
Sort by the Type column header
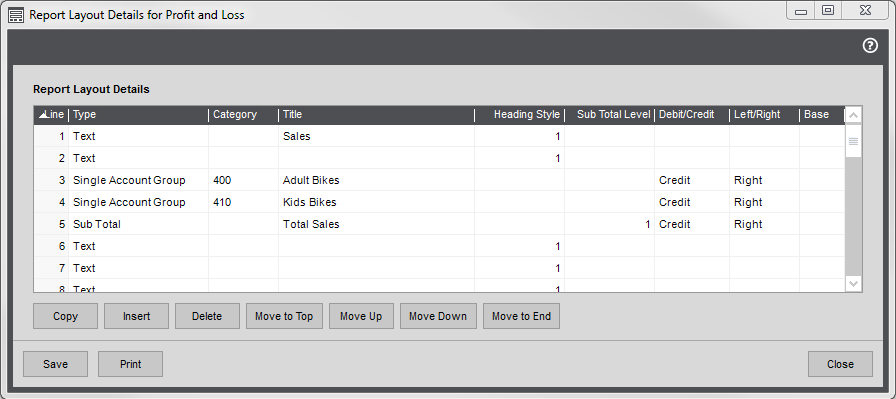[x=139, y=115]
